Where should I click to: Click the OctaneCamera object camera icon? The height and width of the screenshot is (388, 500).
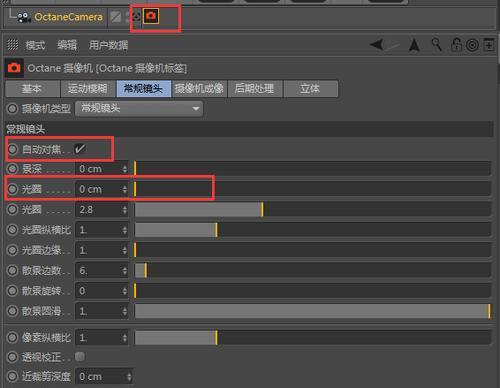[23, 17]
